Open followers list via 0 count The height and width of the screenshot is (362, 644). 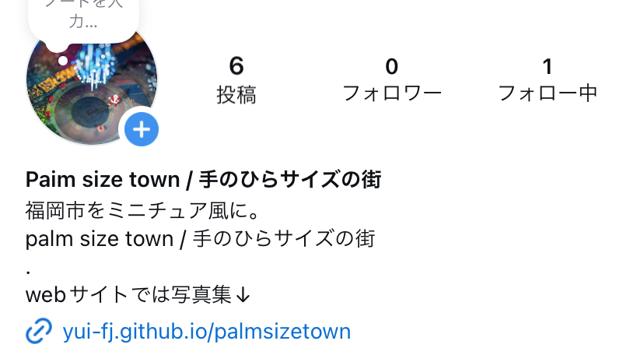tap(392, 67)
